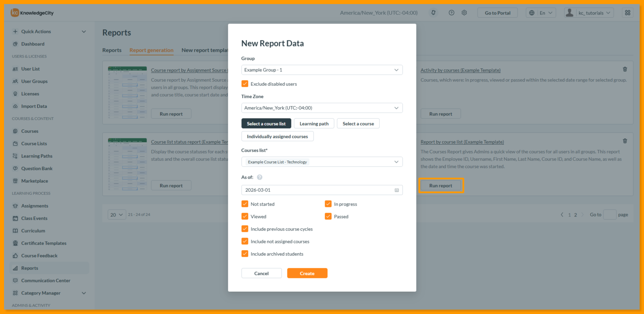Screen dimensions: 644x314
Task: Open Marketplace sidebar item
Action: [34, 181]
